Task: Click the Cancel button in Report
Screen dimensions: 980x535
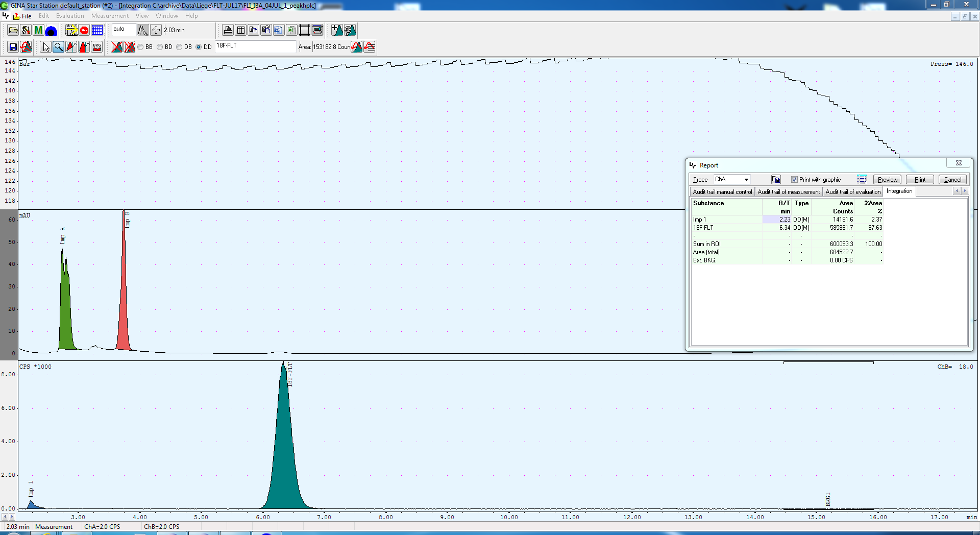Action: pyautogui.click(x=952, y=179)
